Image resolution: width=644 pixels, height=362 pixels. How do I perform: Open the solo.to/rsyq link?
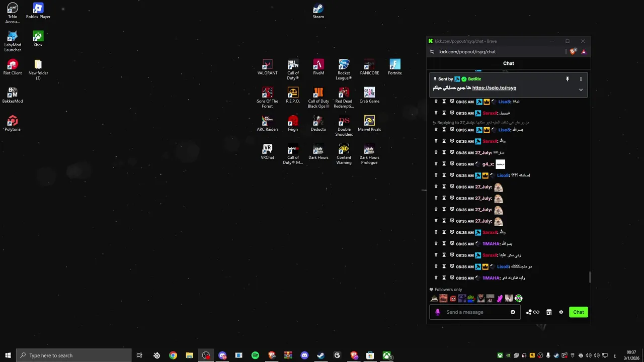click(x=494, y=88)
